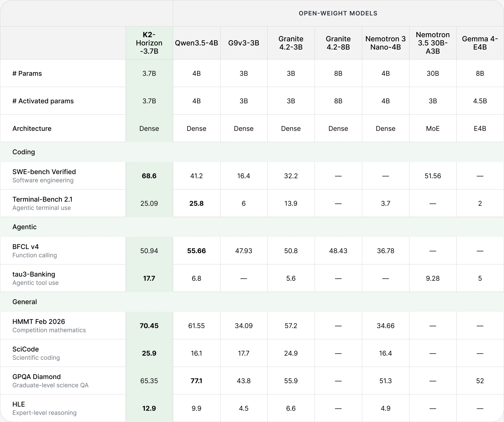Click the Granite 4.2-8B column header

pyautogui.click(x=338, y=43)
